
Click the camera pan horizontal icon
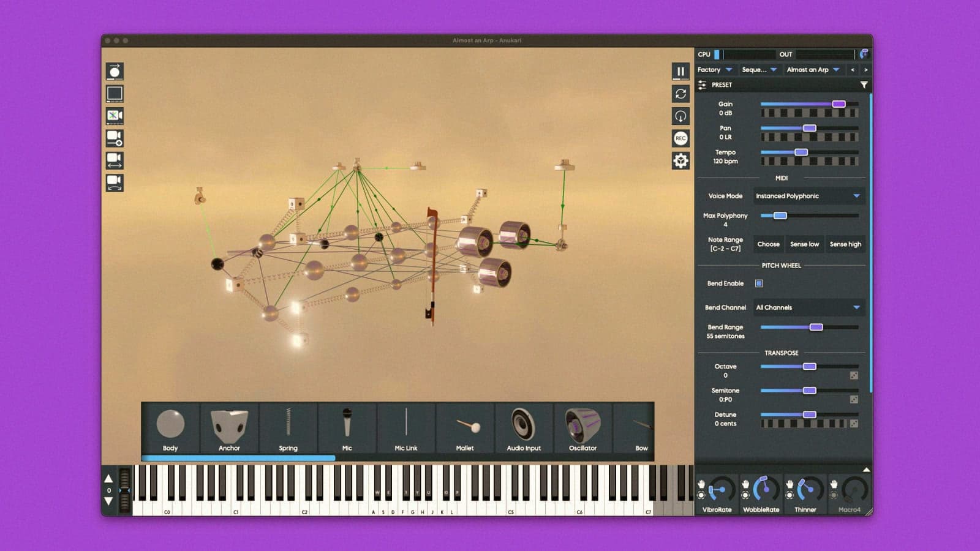115,160
